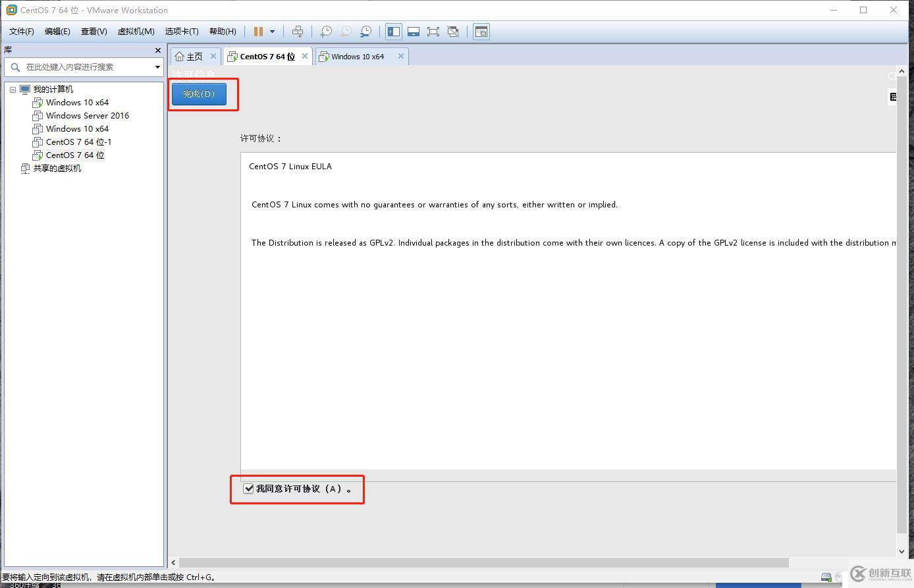Collapse the 我的计算机 tree node
The width and height of the screenshot is (914, 588).
tap(13, 90)
